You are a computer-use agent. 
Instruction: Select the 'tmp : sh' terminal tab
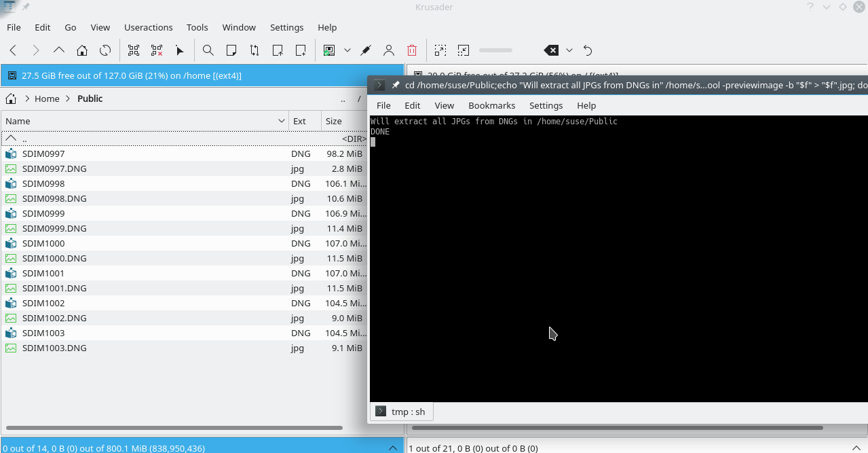point(402,412)
